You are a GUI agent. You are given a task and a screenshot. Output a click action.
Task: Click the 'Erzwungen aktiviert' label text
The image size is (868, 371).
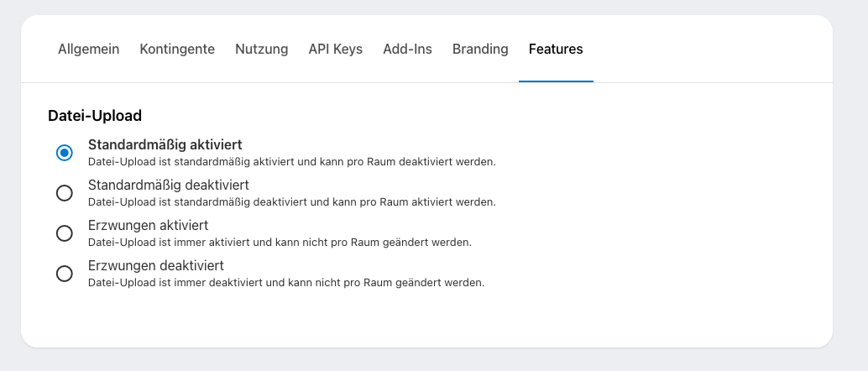pyautogui.click(x=148, y=225)
